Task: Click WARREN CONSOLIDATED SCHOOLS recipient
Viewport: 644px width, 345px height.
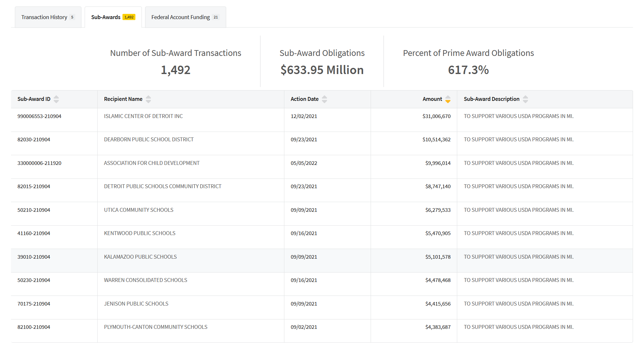Action: click(145, 280)
